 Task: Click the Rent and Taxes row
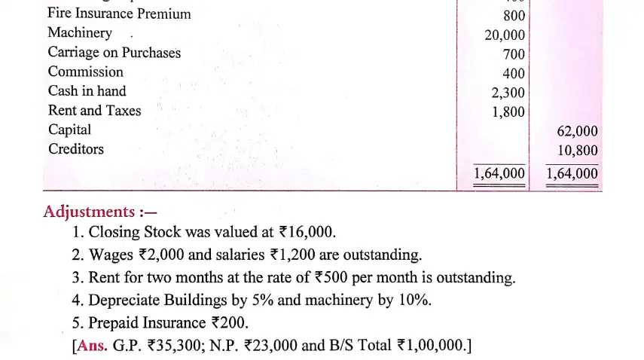click(94, 111)
